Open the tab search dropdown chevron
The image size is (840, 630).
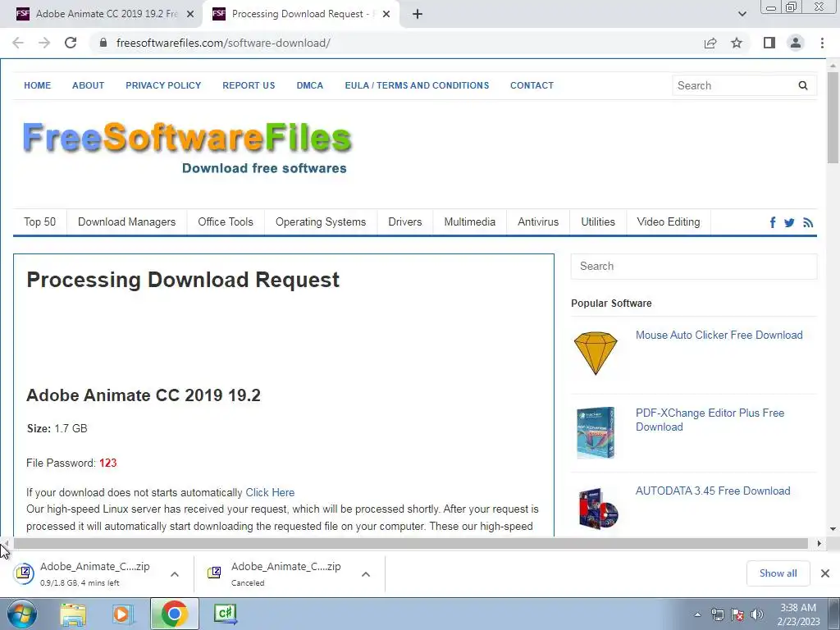pos(742,14)
